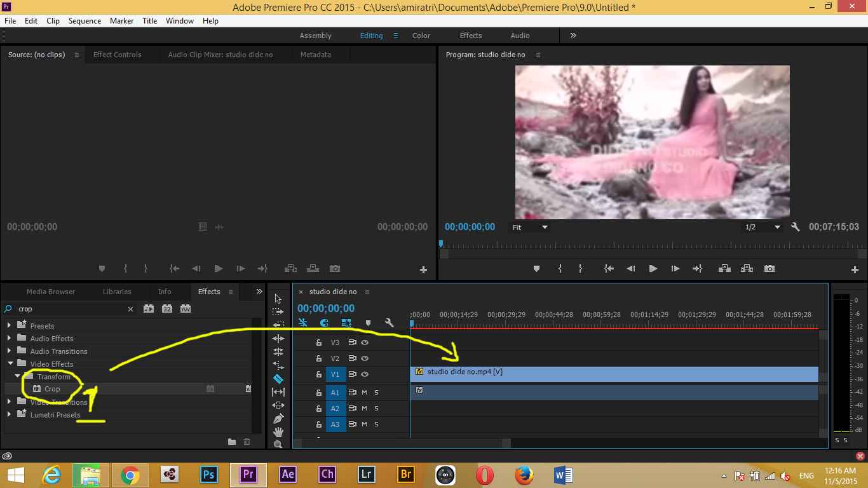Click the crop search field
Image resolution: width=868 pixels, height=488 pixels.
tap(70, 309)
